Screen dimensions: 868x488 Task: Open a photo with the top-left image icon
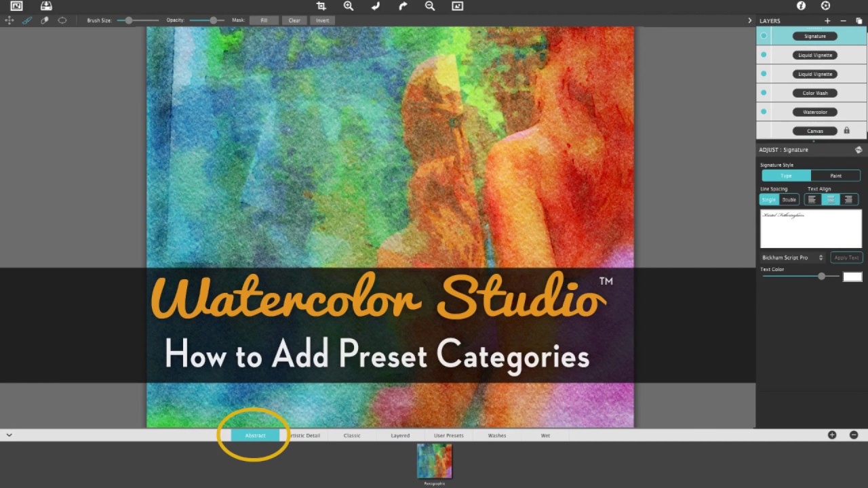(16, 6)
